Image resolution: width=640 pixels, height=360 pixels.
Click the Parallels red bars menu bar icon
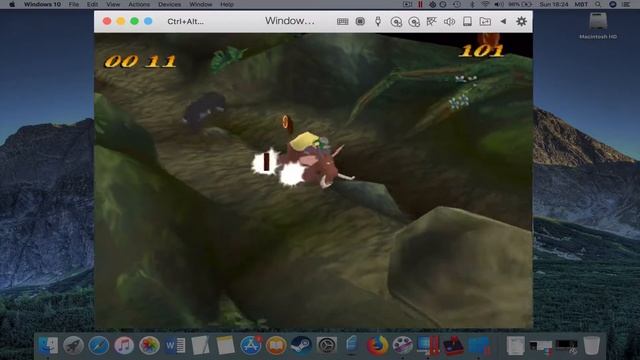pyautogui.click(x=420, y=4)
